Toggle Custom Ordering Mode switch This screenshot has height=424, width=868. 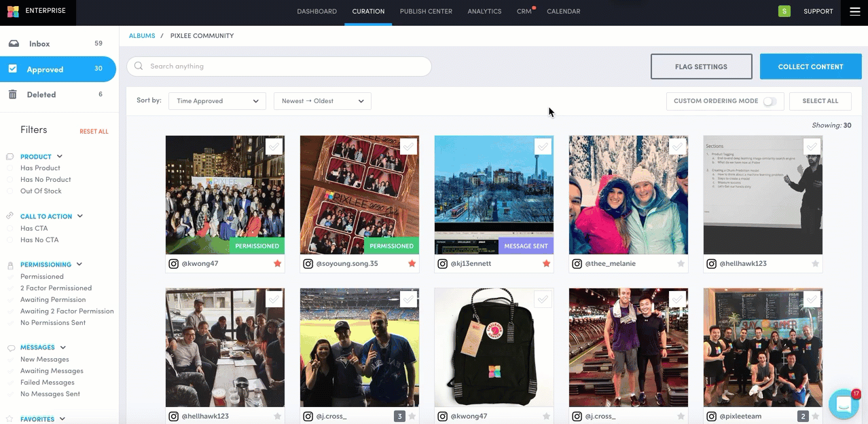(x=770, y=101)
